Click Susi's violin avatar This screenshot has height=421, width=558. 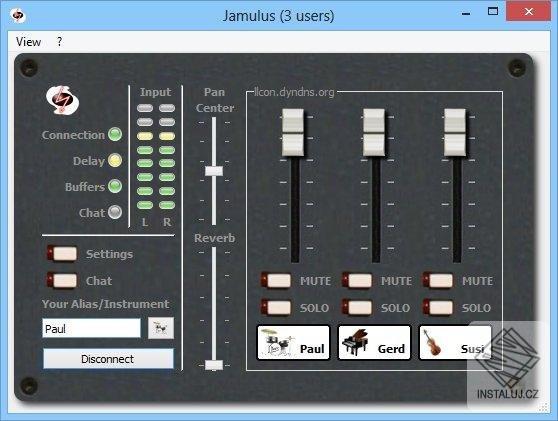[x=432, y=342]
